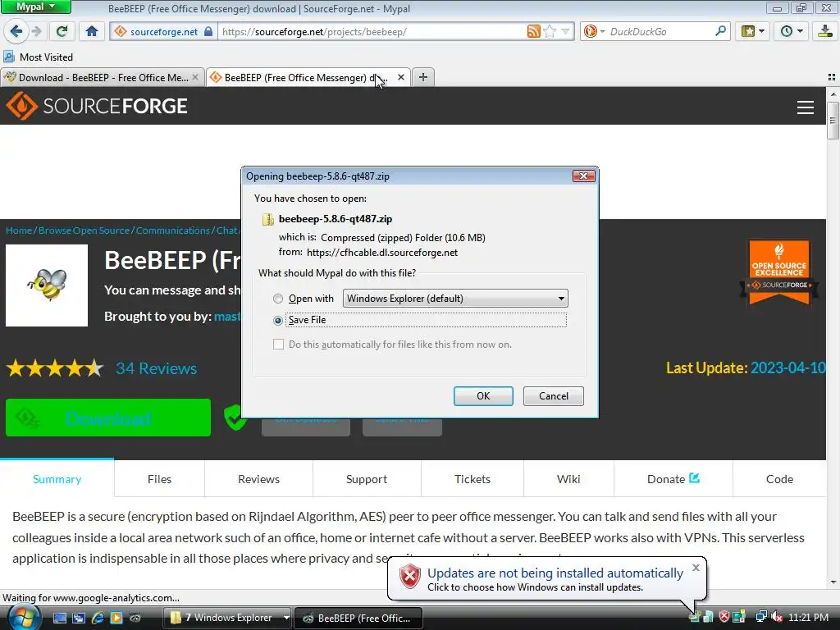Click the tab groups grid icon
This screenshot has width=840, height=630.
click(832, 77)
